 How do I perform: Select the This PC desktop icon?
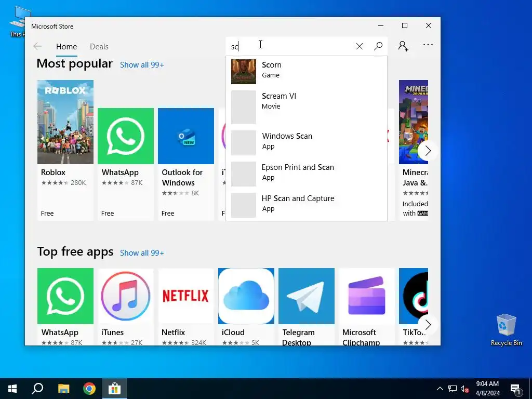[16, 22]
